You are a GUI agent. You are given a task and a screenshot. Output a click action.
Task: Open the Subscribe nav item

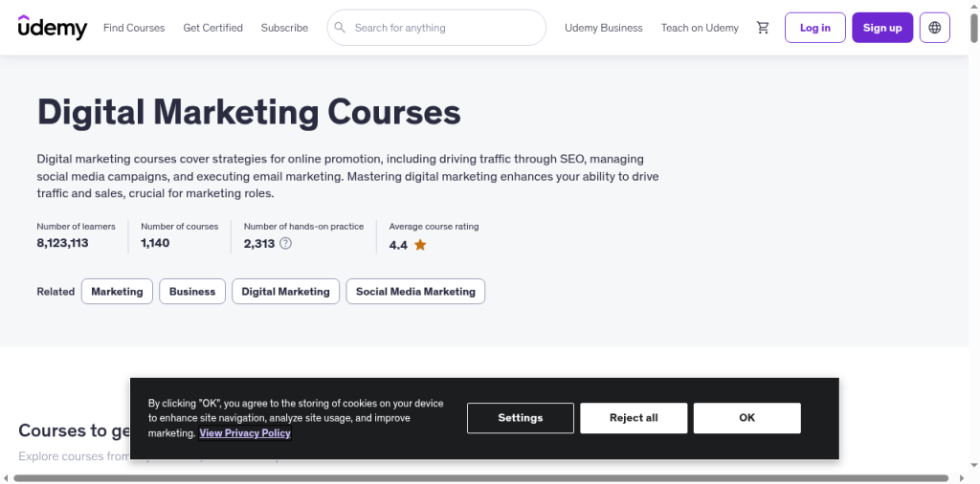[x=284, y=28]
